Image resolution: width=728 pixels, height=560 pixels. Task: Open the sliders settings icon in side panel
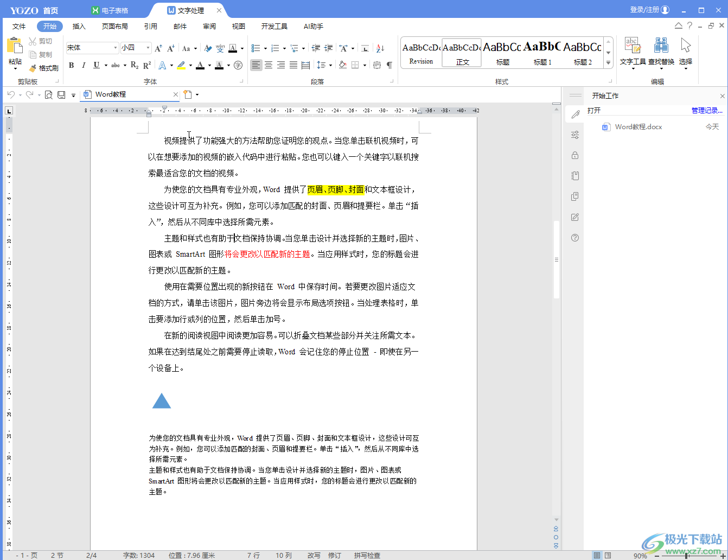575,135
